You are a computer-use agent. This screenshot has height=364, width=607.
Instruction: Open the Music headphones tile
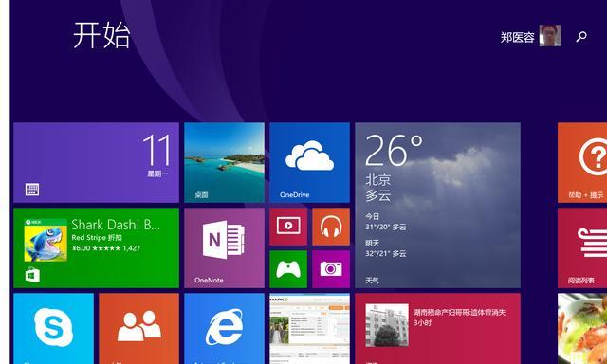pyautogui.click(x=331, y=227)
